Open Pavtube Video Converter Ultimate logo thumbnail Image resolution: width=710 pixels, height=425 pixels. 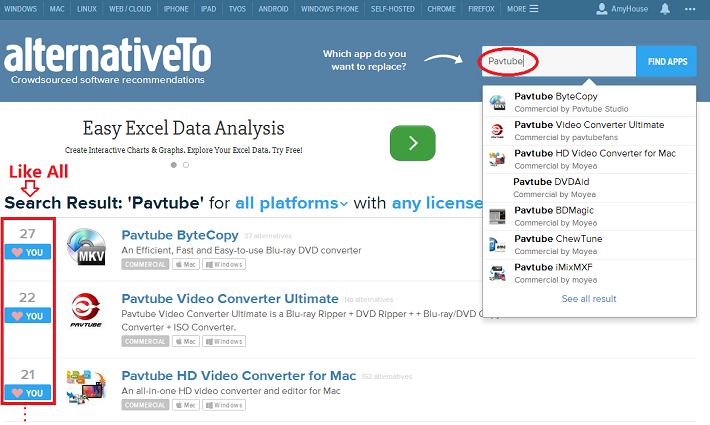coord(86,310)
